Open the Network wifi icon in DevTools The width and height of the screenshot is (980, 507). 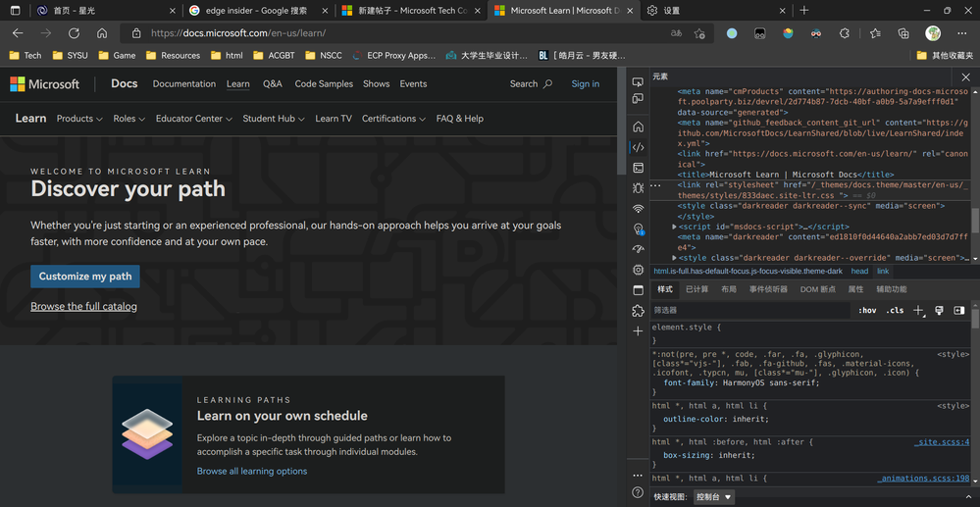click(x=638, y=208)
